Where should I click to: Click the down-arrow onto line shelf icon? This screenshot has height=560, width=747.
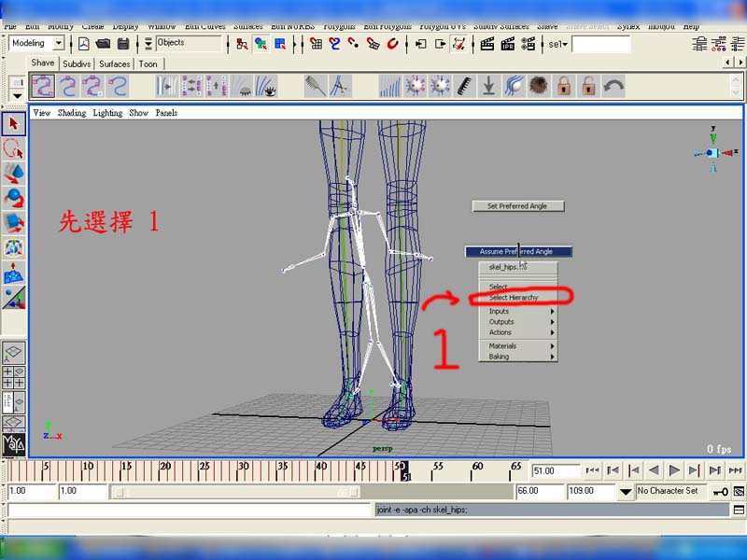tap(488, 86)
